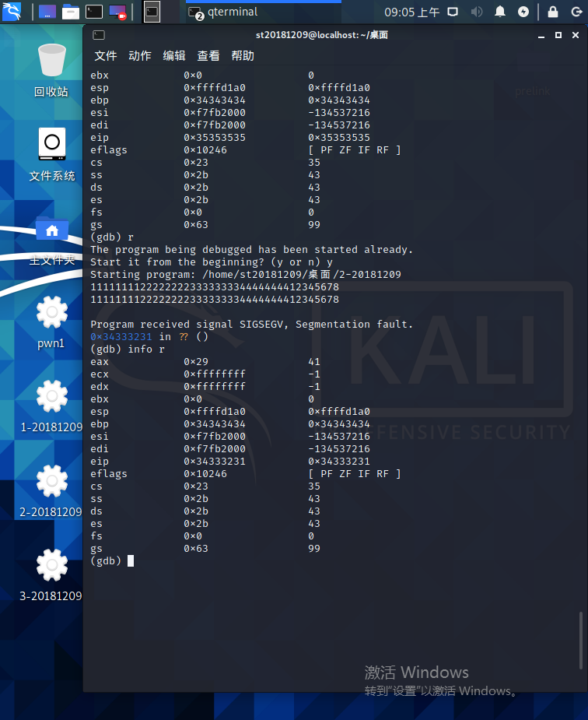Open the 帮助 menu in terminal
The image size is (588, 720).
click(x=243, y=55)
